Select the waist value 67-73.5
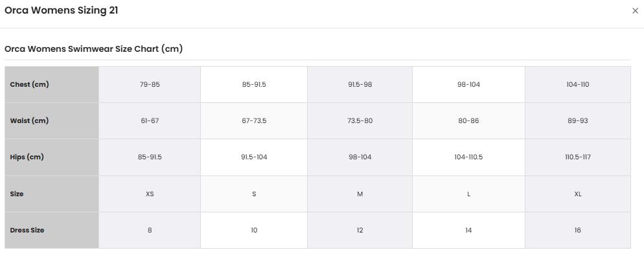Image resolution: width=644 pixels, height=261 pixels. point(254,120)
